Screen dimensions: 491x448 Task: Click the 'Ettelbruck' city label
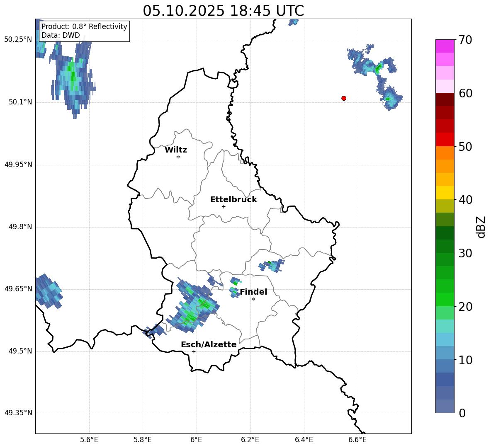click(233, 200)
